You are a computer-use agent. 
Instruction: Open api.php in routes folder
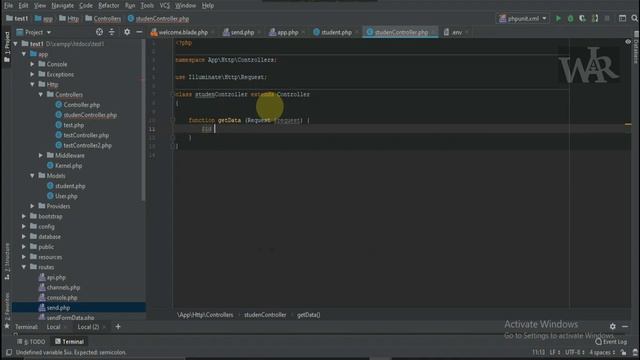pos(56,277)
